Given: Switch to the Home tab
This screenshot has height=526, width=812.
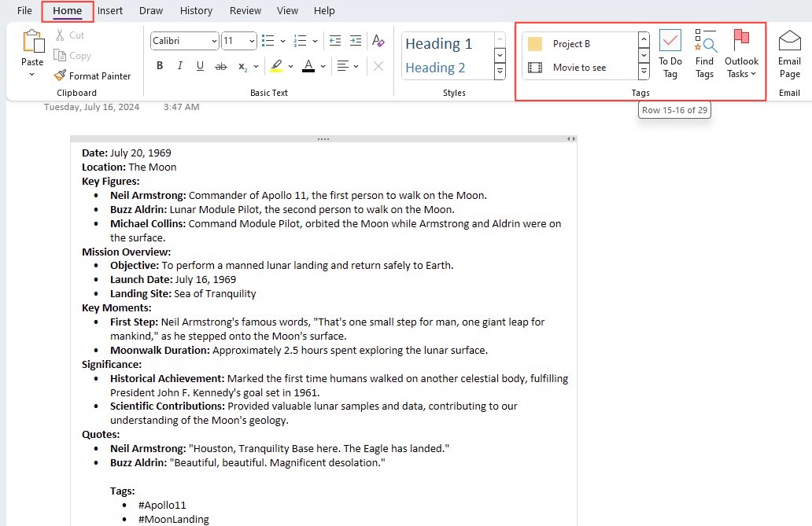Looking at the screenshot, I should click(x=68, y=11).
